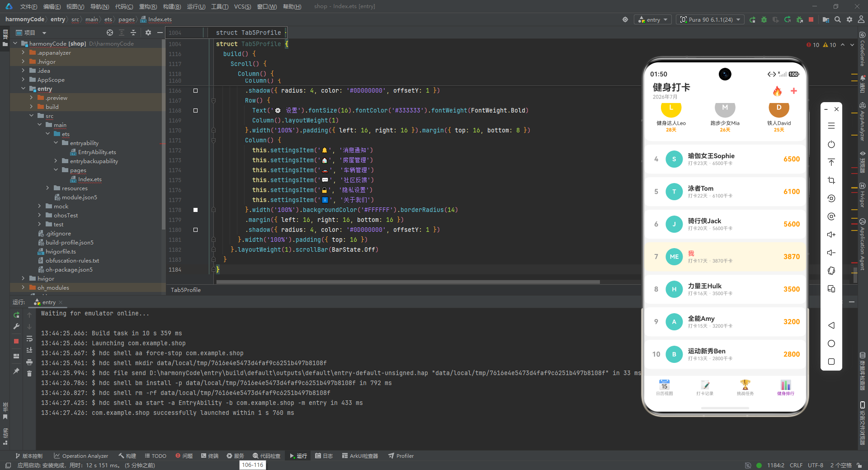The width and height of the screenshot is (868, 470).
Task: Click the emulator back triangle button
Action: (831, 325)
